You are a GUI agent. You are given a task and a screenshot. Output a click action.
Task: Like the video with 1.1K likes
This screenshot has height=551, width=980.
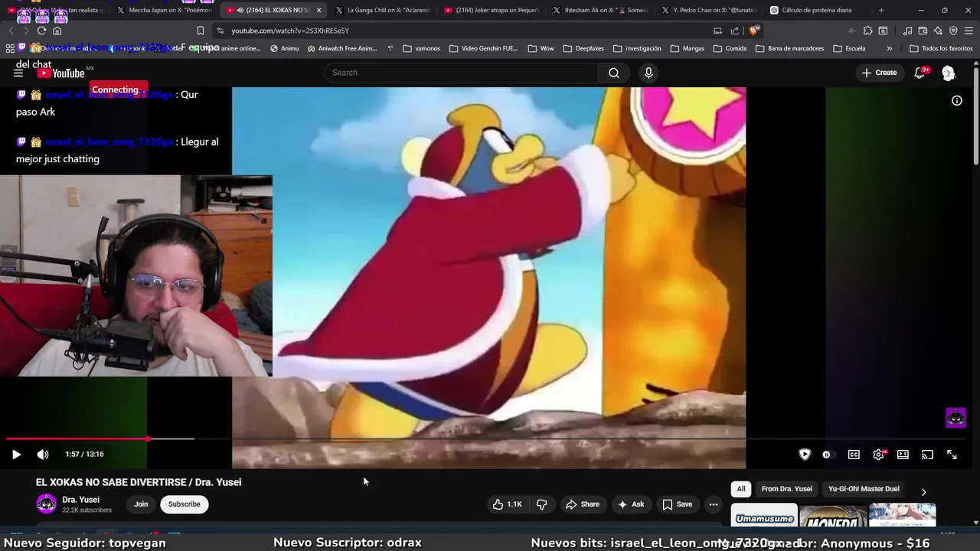point(507,504)
